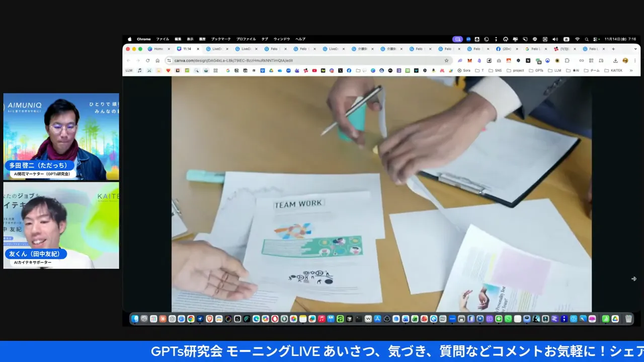This screenshot has height=362, width=644.
Task: Open the ブックマーク menu in the menu bar
Action: [x=221, y=39]
